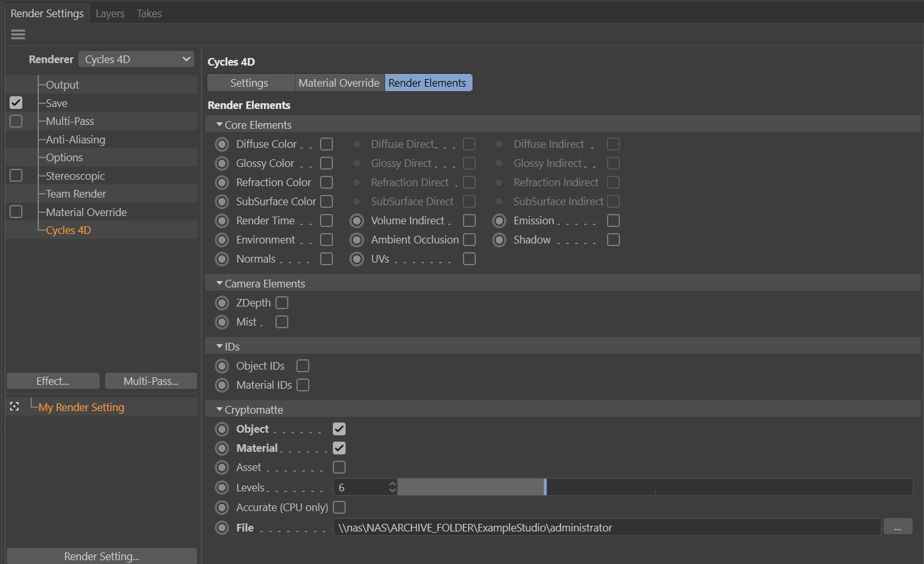Collapse the Camera Elements section

pos(219,283)
